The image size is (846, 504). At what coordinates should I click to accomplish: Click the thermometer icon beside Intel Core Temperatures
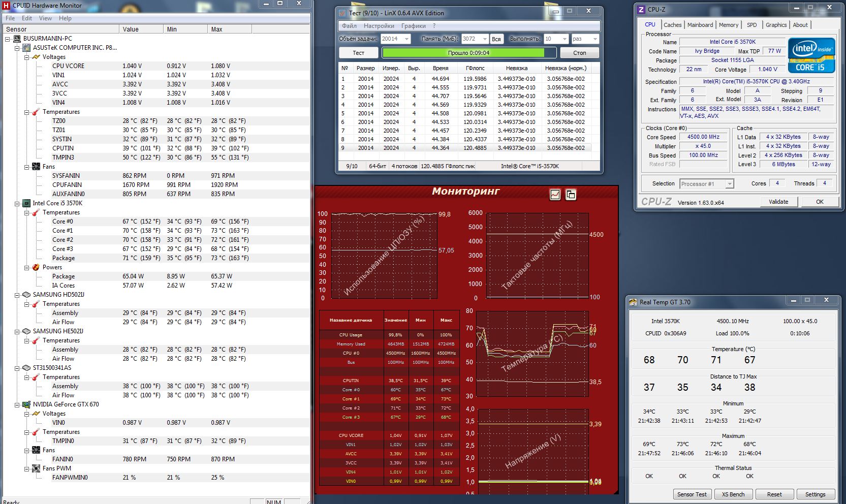click(36, 212)
